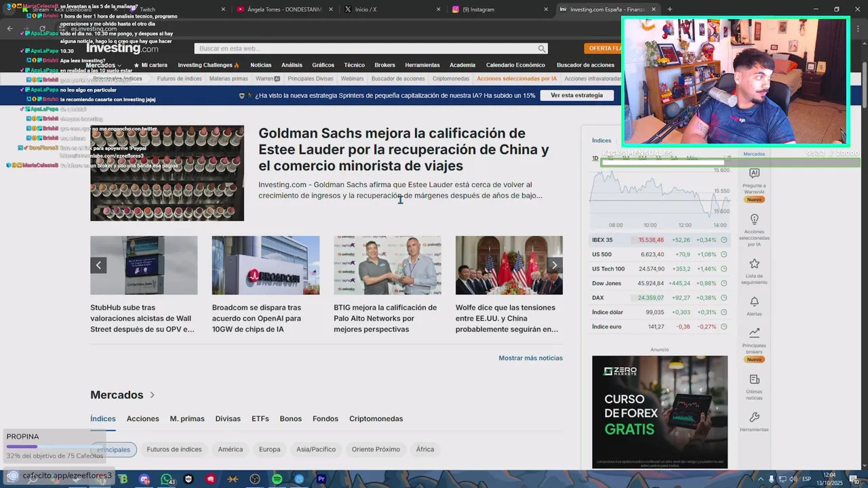Select Bonos tab under Mercados
868x488 pixels.
pyautogui.click(x=291, y=419)
